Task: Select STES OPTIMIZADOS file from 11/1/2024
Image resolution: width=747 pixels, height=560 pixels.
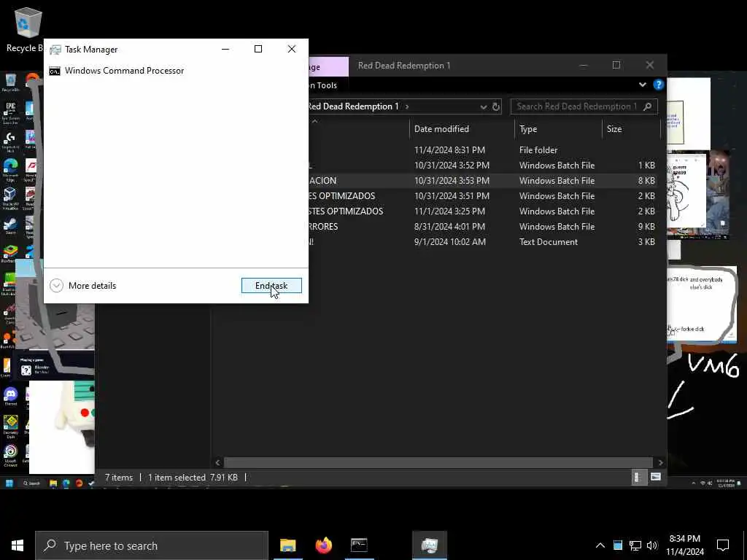Action: (x=484, y=211)
